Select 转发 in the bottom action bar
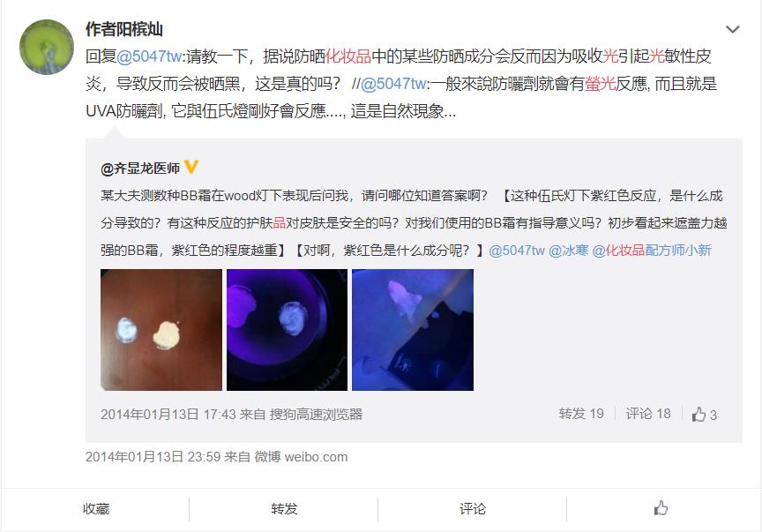This screenshot has height=532, width=762. [x=284, y=509]
